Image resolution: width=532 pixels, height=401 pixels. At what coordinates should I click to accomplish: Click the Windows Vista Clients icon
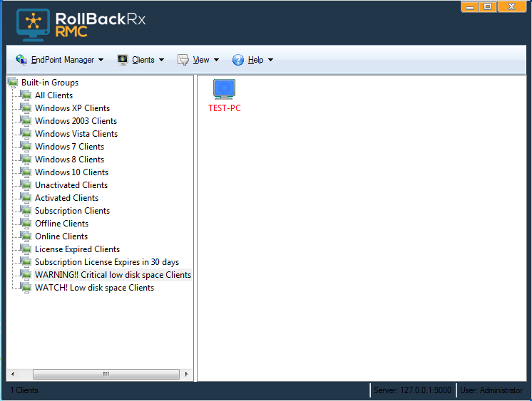point(26,134)
